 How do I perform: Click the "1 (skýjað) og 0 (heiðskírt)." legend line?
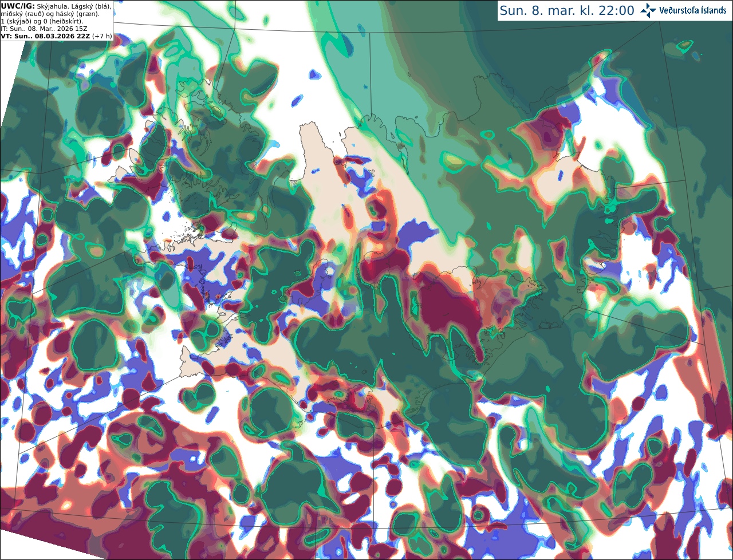tap(42, 21)
